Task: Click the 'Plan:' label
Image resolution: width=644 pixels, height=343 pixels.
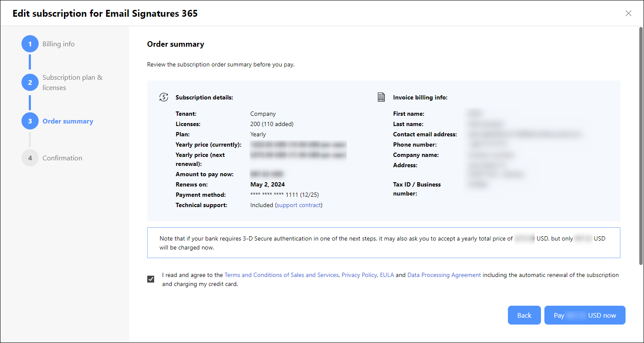Action: [x=182, y=134]
